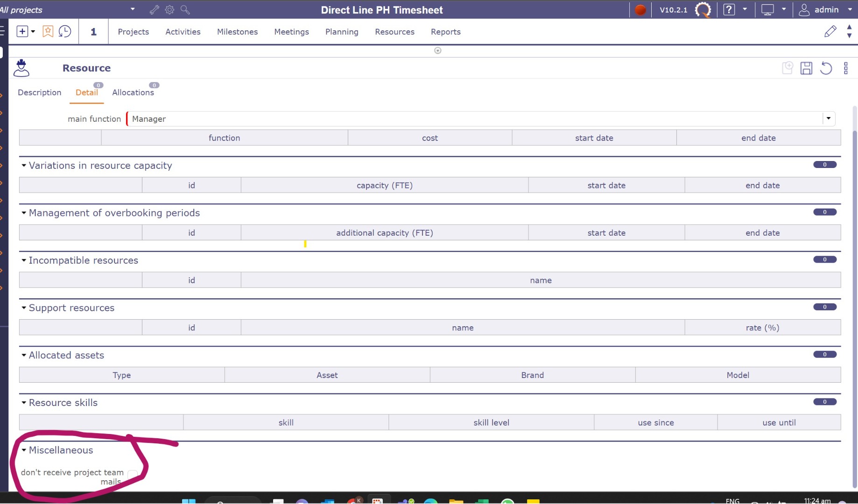
Task: Toggle don't receive project team mails checkbox
Action: pyautogui.click(x=132, y=474)
